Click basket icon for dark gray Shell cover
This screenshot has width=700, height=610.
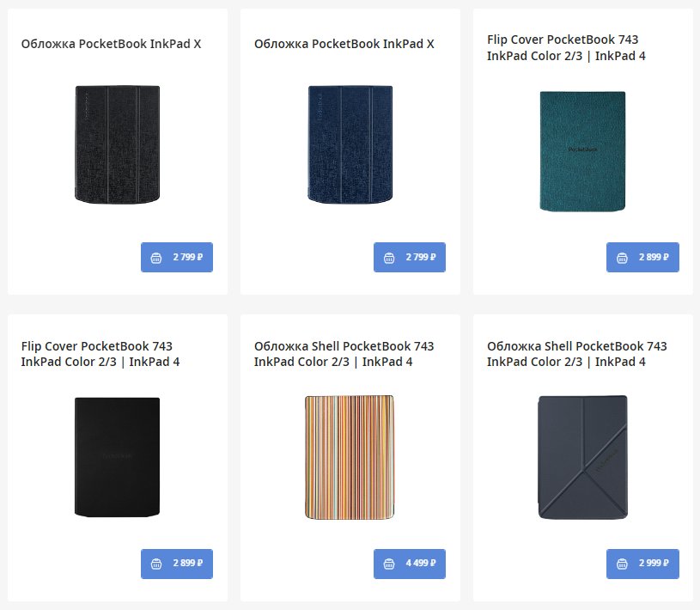(x=622, y=564)
